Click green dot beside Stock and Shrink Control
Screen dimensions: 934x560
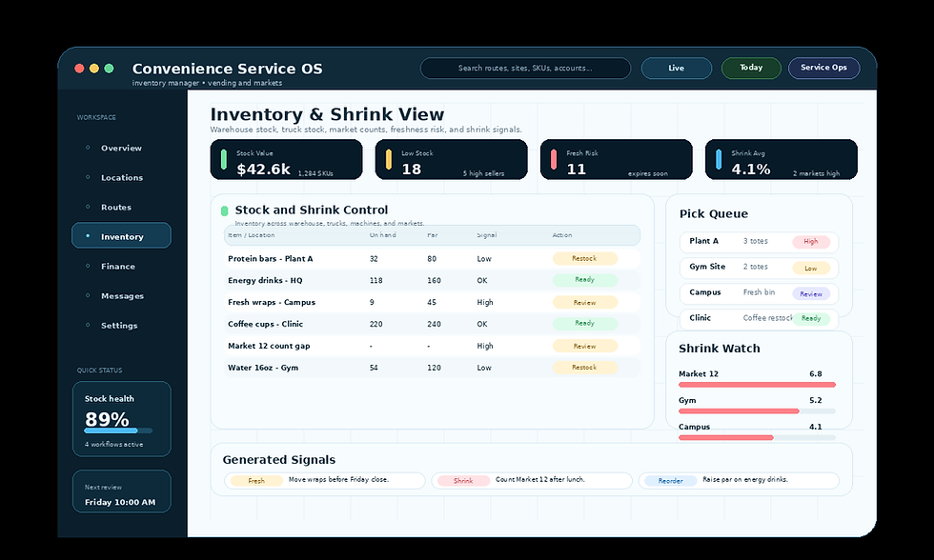pos(225,210)
